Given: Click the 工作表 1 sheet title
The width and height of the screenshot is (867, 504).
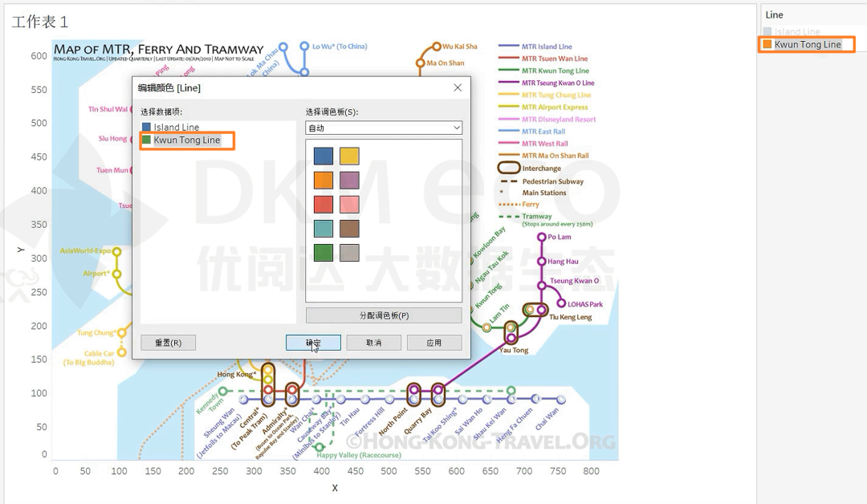Looking at the screenshot, I should pos(40,22).
